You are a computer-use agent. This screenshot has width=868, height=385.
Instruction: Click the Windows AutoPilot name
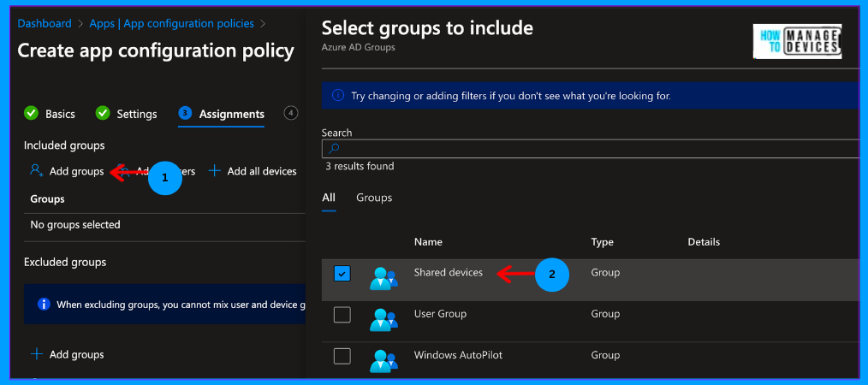pyautogui.click(x=458, y=354)
